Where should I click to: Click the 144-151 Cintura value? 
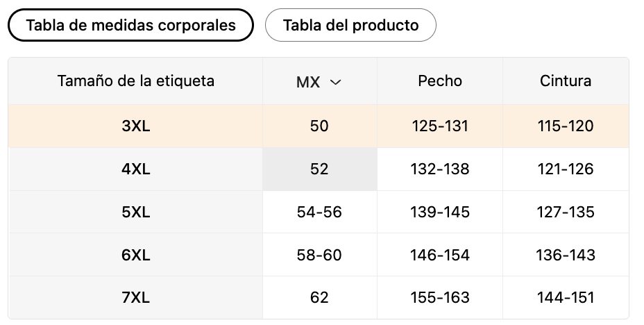click(x=566, y=297)
